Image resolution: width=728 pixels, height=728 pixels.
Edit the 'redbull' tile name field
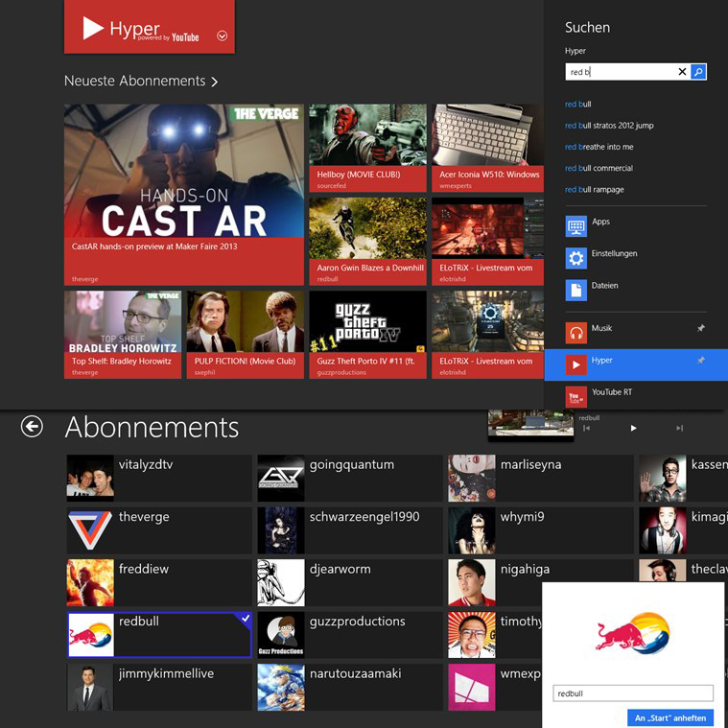pos(633,693)
